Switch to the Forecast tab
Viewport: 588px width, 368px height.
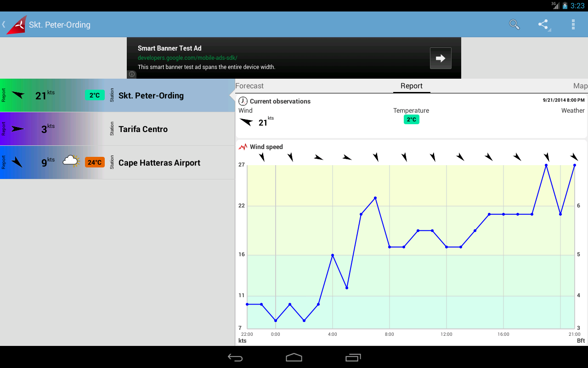[249, 86]
